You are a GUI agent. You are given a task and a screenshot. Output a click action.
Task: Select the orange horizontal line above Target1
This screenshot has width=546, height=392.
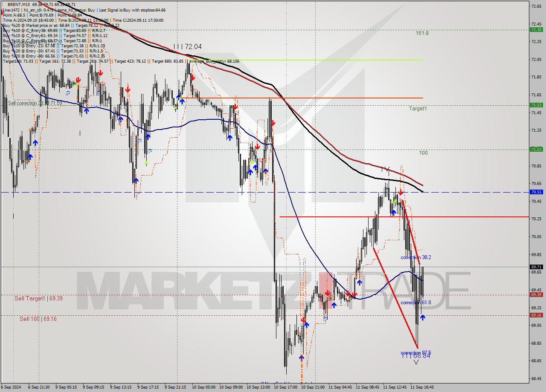301,98
